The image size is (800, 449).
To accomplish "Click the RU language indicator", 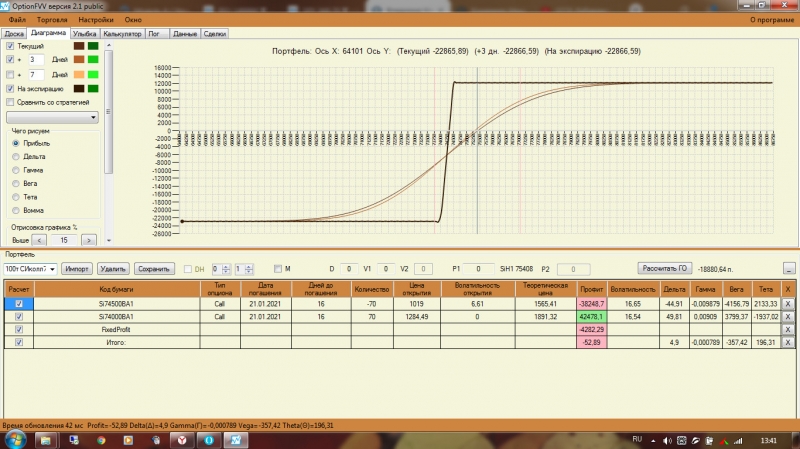I will click(637, 439).
